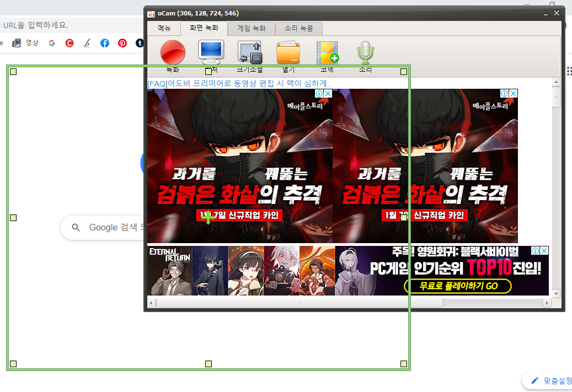Close the oCam window
Image resolution: width=572 pixels, height=392 pixels.
(557, 13)
